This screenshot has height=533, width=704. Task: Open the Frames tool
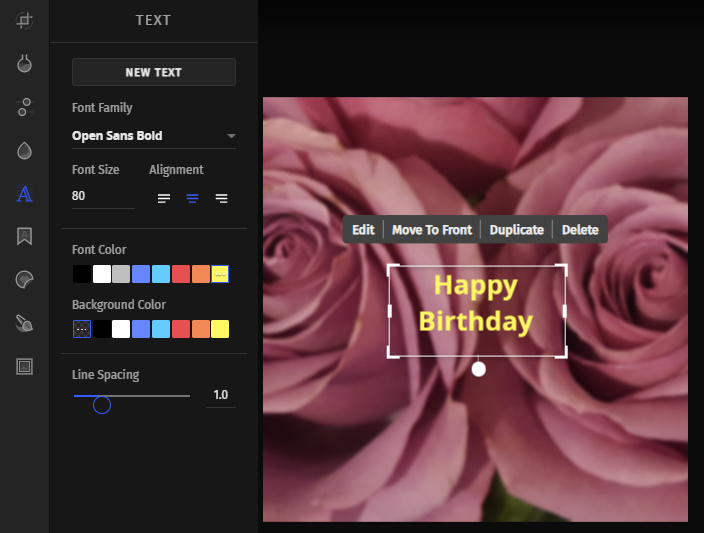(x=24, y=366)
